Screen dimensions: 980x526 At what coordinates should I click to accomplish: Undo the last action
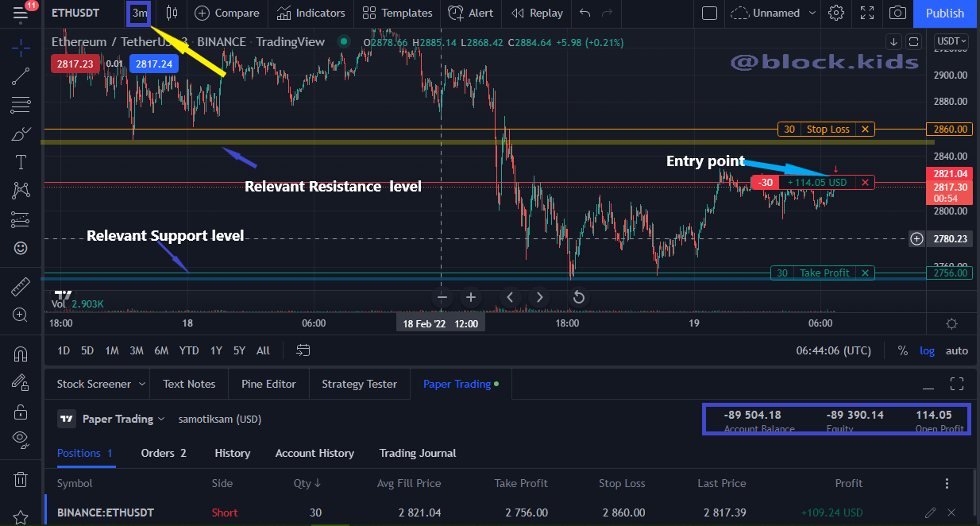(585, 13)
